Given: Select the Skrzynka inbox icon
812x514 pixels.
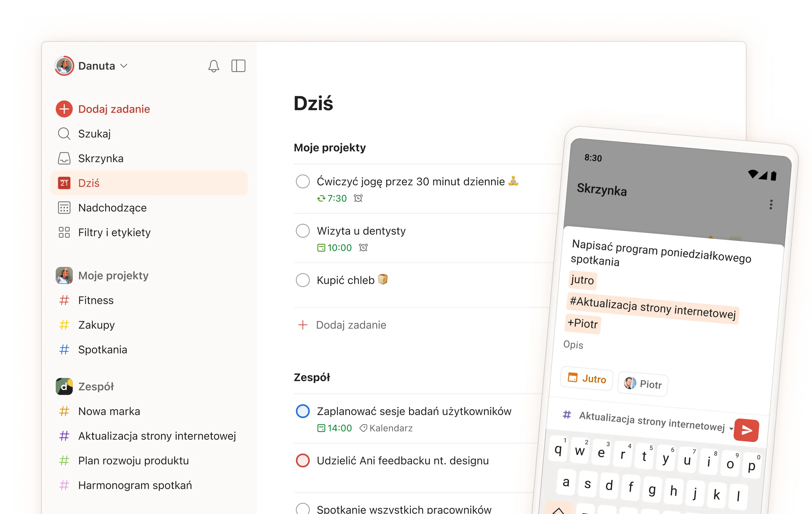Looking at the screenshot, I should tap(64, 158).
